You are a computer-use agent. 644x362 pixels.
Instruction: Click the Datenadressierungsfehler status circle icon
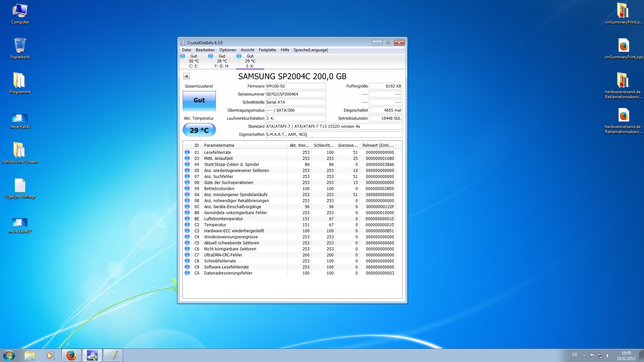187,273
